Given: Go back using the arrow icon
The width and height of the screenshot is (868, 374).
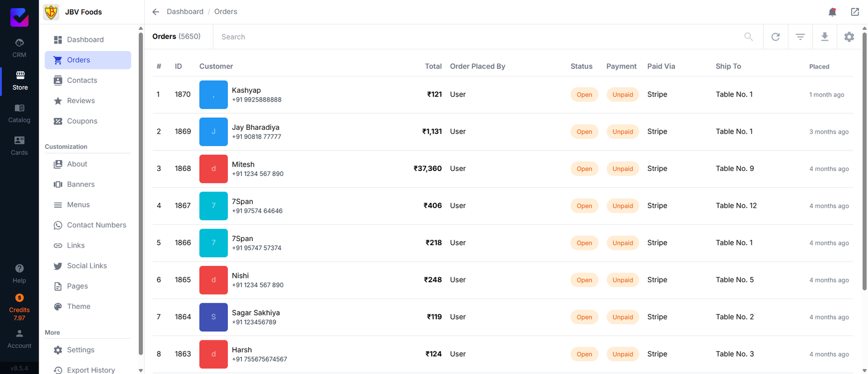Looking at the screenshot, I should click(x=156, y=11).
